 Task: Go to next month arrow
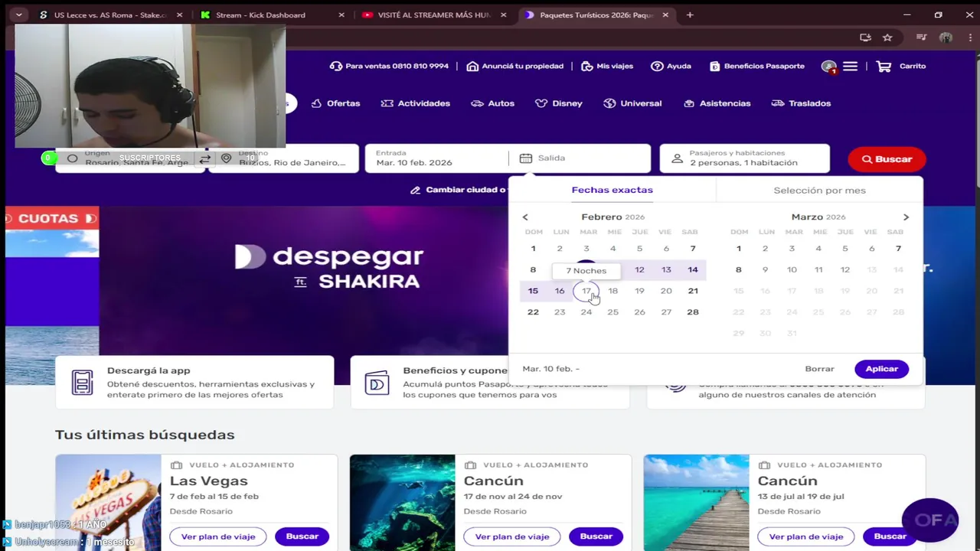(906, 217)
